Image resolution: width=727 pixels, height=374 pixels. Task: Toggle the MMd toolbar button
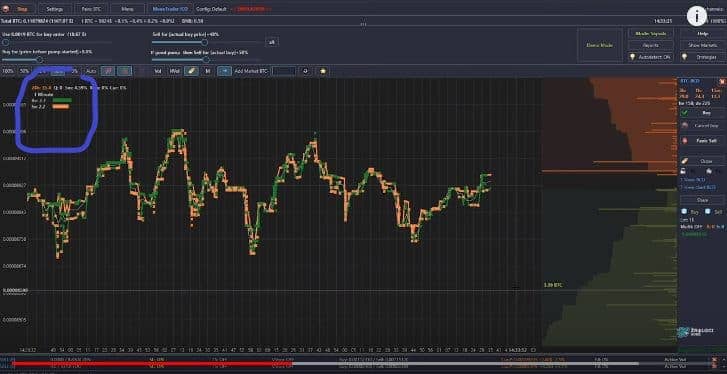[174, 71]
